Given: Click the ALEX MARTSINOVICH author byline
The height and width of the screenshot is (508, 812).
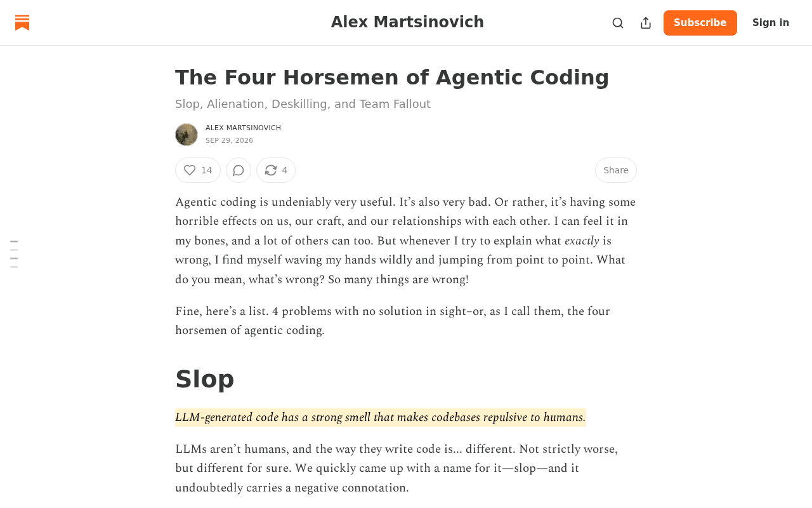Looking at the screenshot, I should point(243,128).
